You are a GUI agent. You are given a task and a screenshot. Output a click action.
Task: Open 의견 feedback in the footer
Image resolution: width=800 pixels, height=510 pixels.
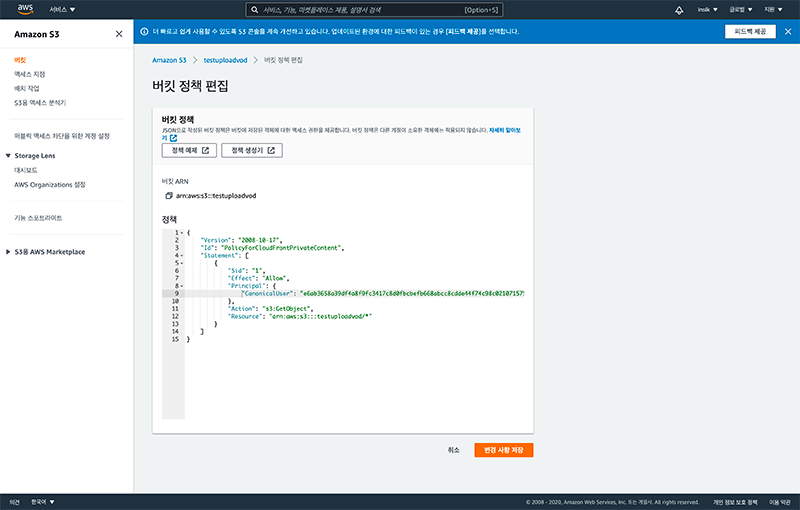tap(14, 502)
